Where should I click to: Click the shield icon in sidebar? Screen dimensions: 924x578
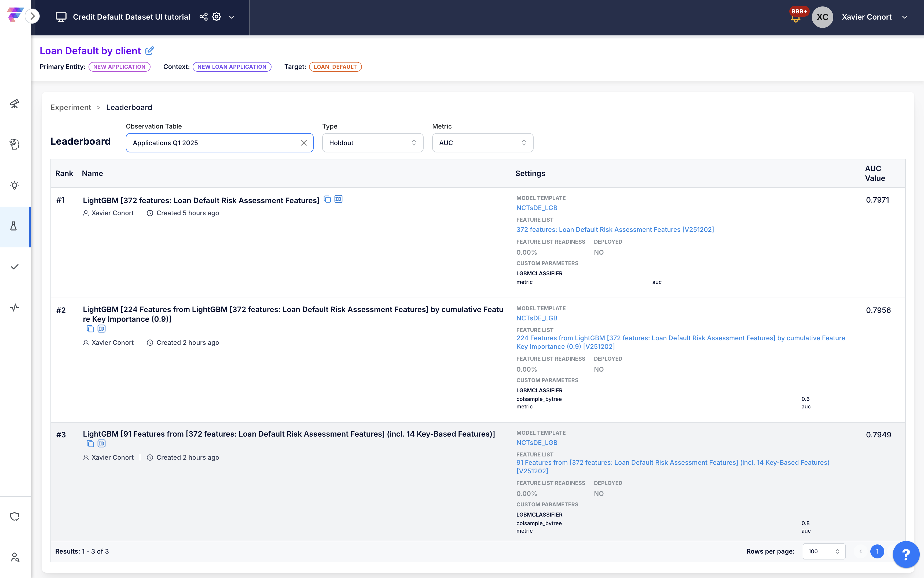coord(14,517)
